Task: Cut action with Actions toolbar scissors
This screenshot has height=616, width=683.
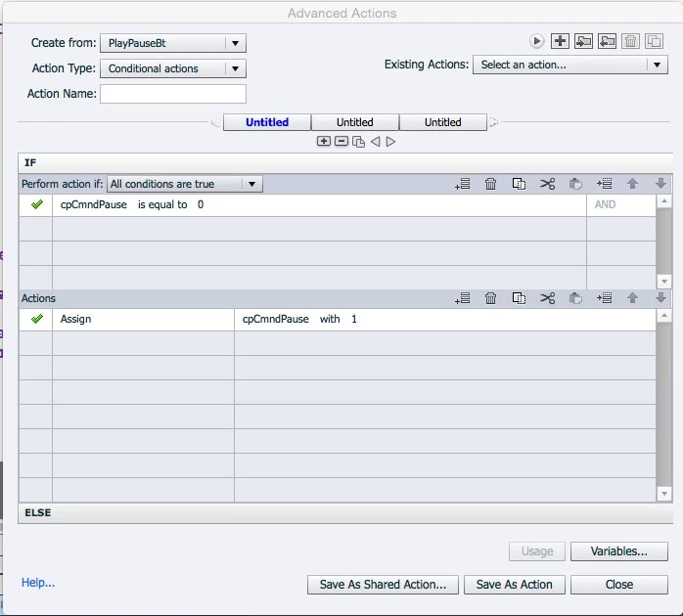Action: tap(548, 298)
